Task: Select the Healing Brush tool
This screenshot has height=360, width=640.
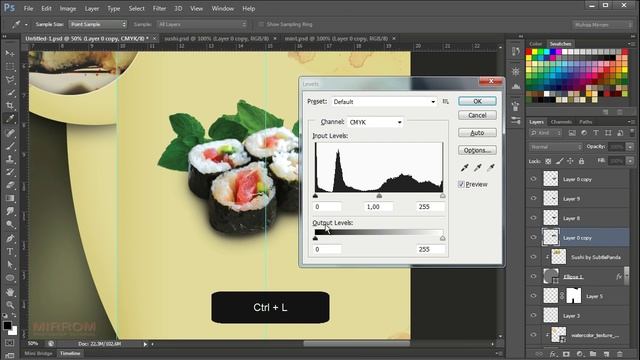Action: coord(10,133)
